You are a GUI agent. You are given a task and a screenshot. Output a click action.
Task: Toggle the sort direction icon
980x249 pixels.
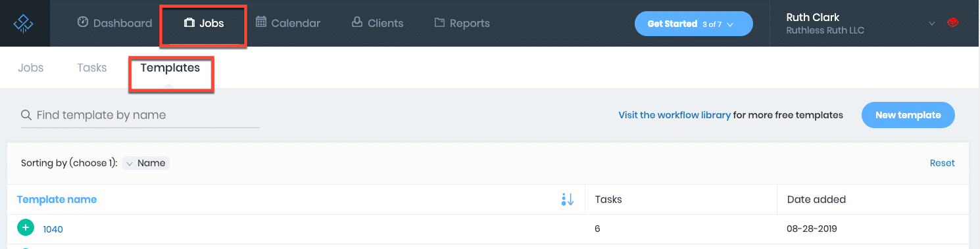click(x=568, y=200)
